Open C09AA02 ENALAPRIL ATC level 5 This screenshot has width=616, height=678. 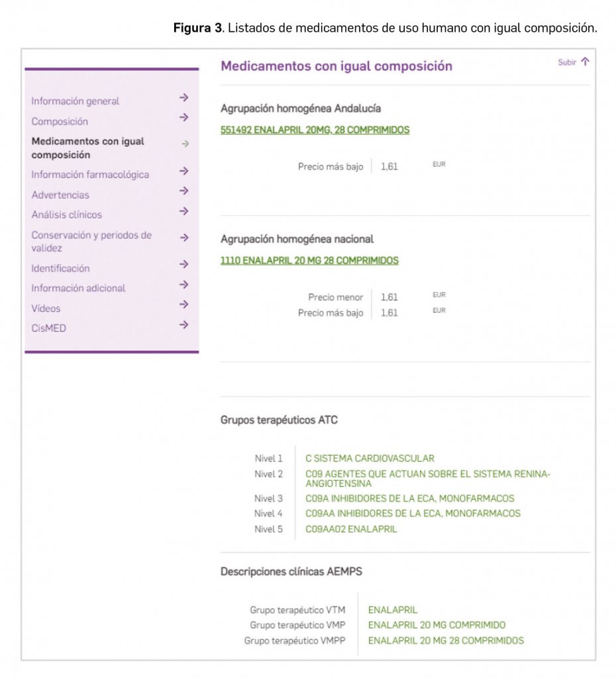click(351, 529)
